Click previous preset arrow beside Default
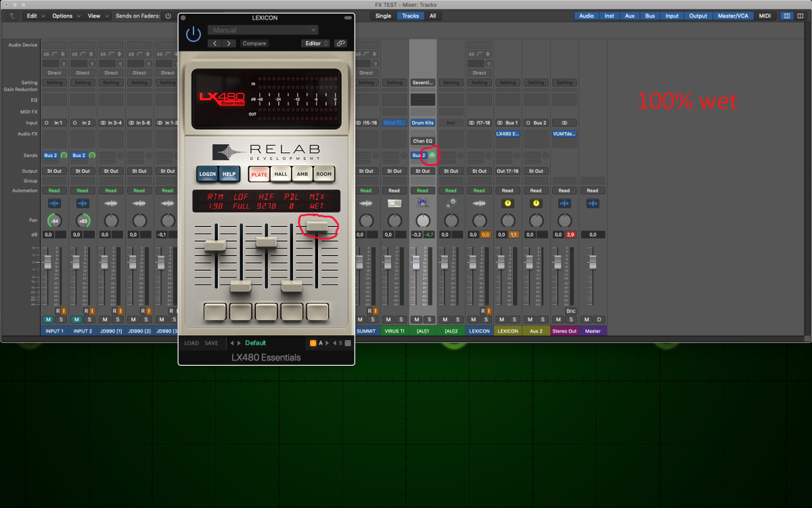The image size is (812, 508). coord(231,343)
